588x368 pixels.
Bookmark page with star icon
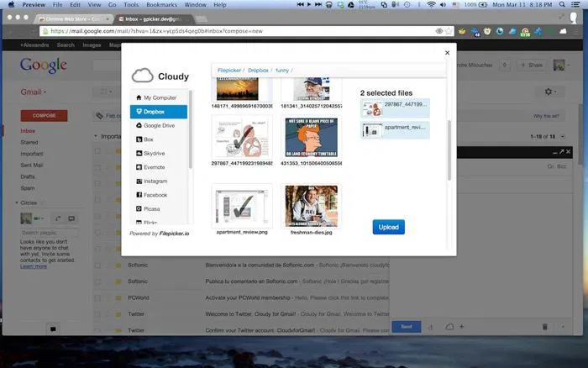coord(449,31)
